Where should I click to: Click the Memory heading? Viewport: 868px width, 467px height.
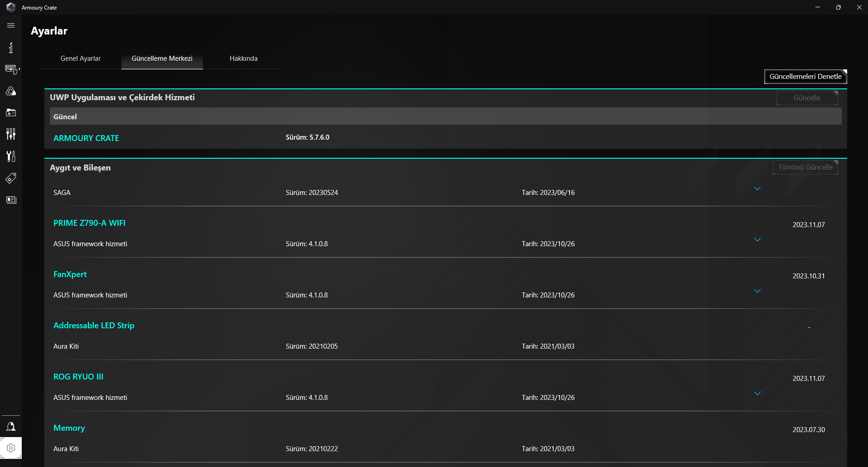coord(69,428)
